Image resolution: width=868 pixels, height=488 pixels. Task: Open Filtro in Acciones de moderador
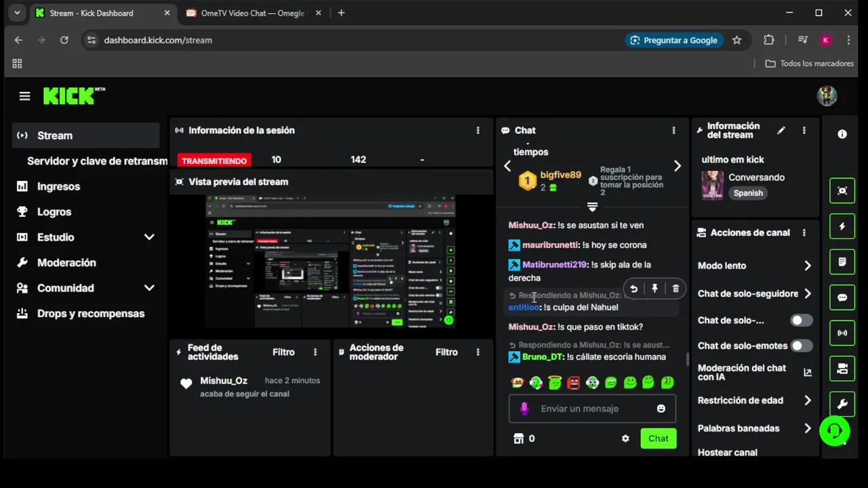click(446, 352)
